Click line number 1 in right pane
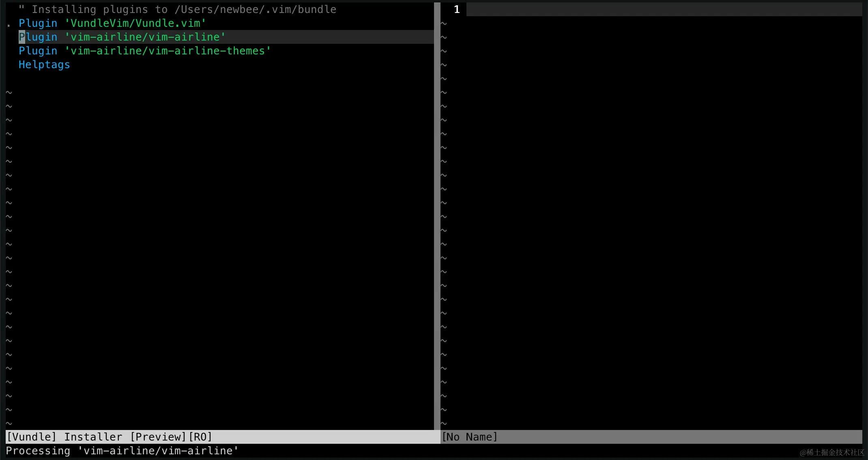868x460 pixels. click(457, 9)
